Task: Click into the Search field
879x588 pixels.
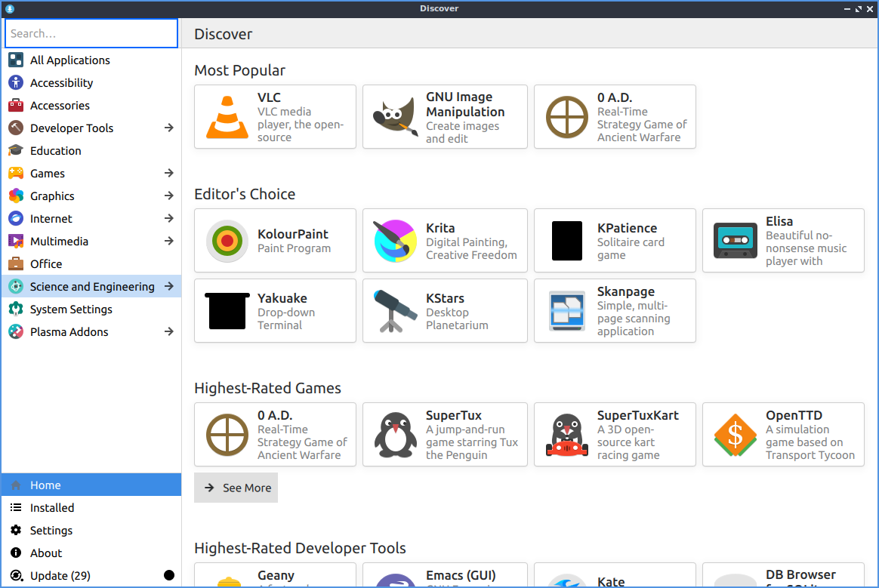Action: [x=91, y=33]
